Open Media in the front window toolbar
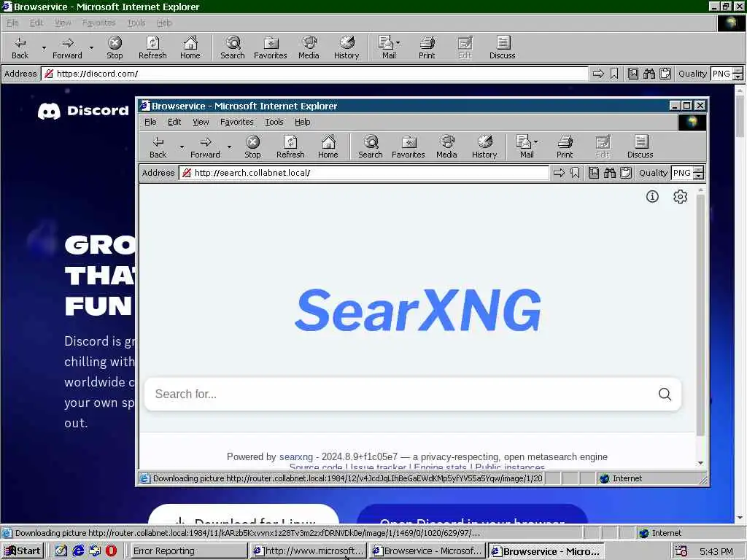Viewport: 747px width, 560px height. click(446, 147)
